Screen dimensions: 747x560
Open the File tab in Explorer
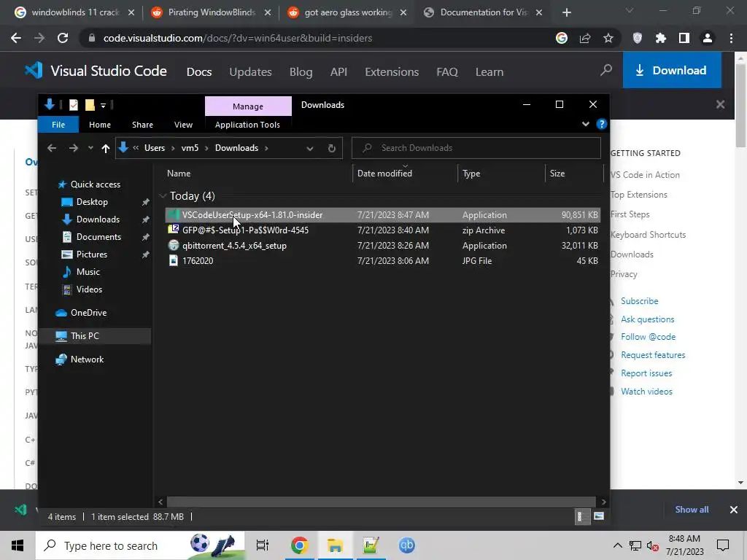point(58,125)
